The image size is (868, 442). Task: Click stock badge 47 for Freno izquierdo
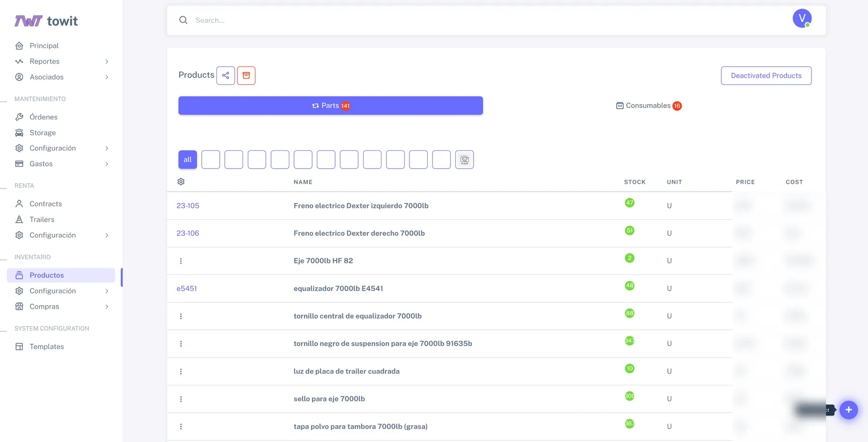629,203
